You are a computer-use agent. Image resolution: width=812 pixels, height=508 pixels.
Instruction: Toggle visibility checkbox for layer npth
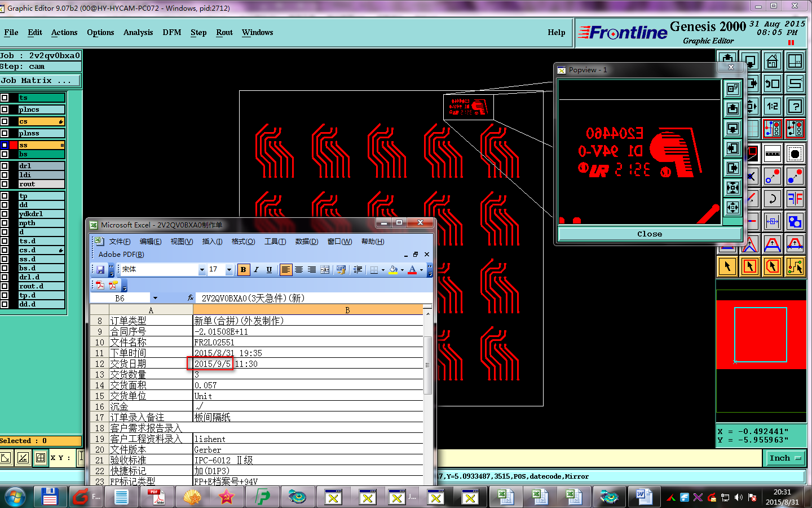[5, 223]
